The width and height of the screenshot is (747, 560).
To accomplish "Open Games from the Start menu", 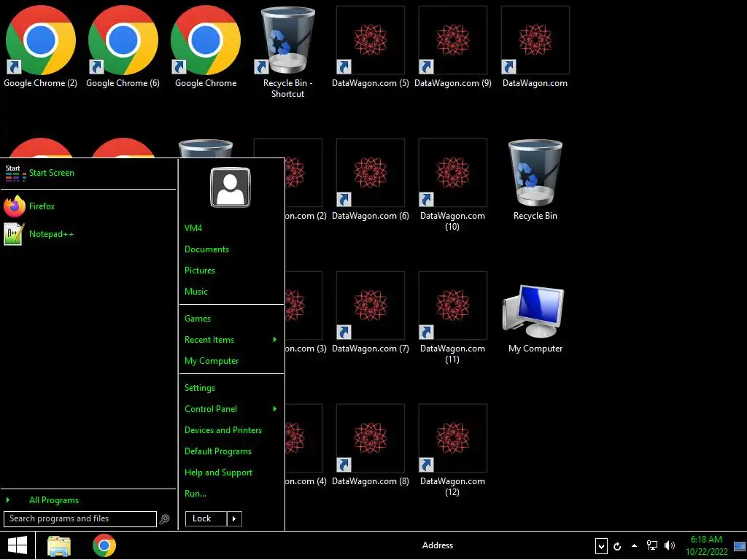I will (x=197, y=319).
